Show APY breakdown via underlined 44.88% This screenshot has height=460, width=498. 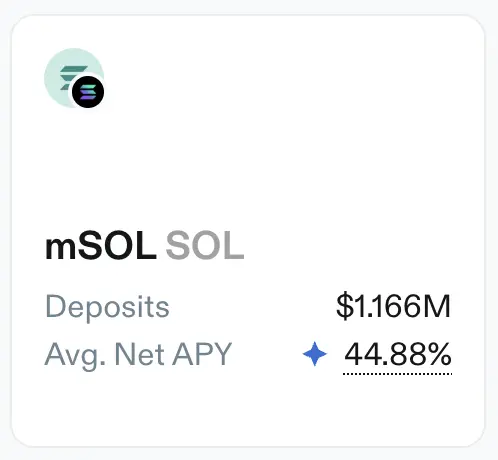coord(398,354)
